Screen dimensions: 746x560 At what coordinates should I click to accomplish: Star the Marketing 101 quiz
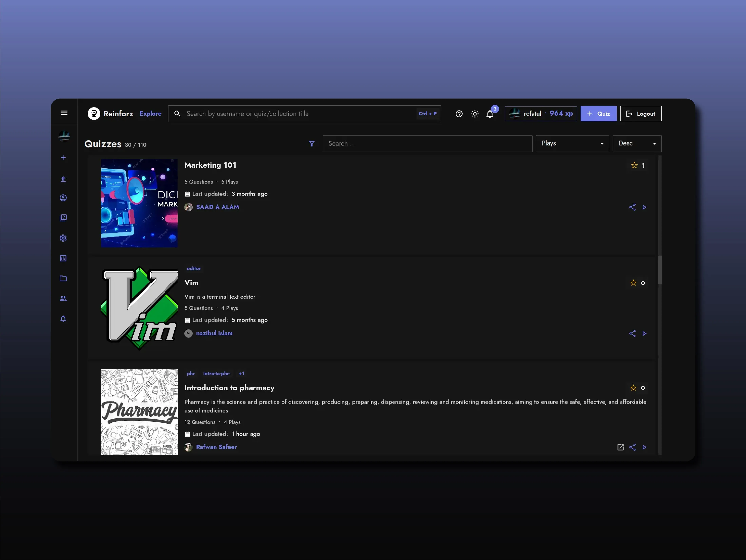(x=634, y=165)
